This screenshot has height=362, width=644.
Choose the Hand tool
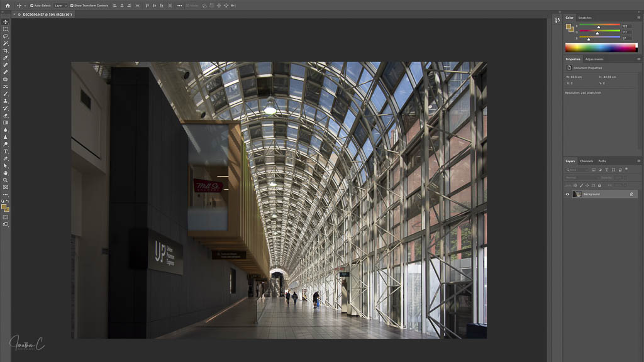pos(6,173)
